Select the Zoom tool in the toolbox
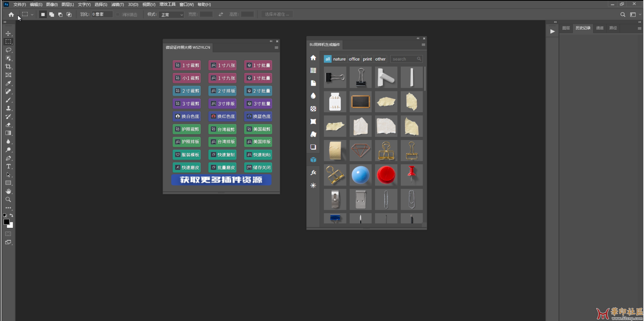The height and width of the screenshot is (321, 644). coord(8,199)
